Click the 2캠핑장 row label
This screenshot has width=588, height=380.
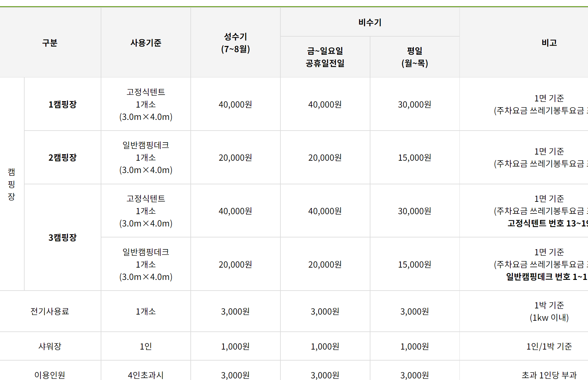[x=62, y=157]
